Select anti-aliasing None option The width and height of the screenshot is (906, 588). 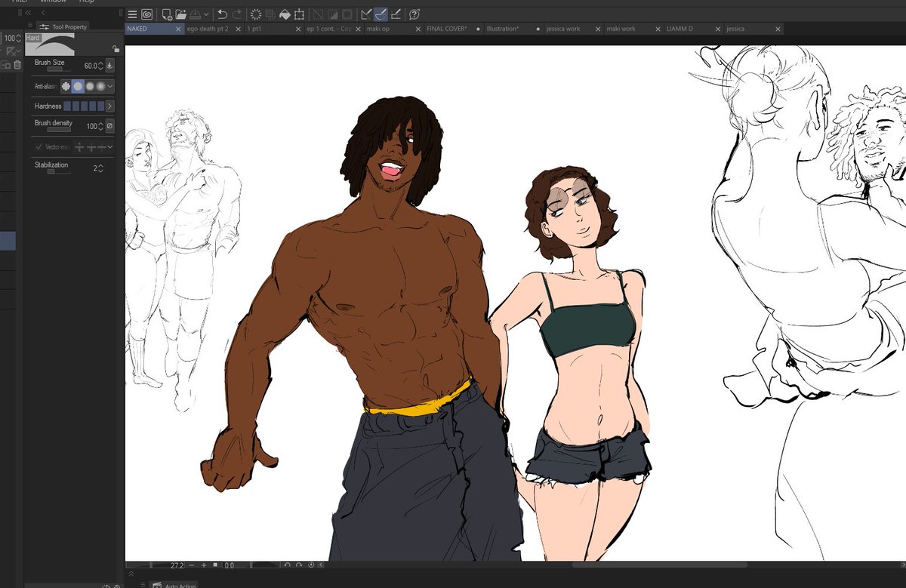point(66,86)
